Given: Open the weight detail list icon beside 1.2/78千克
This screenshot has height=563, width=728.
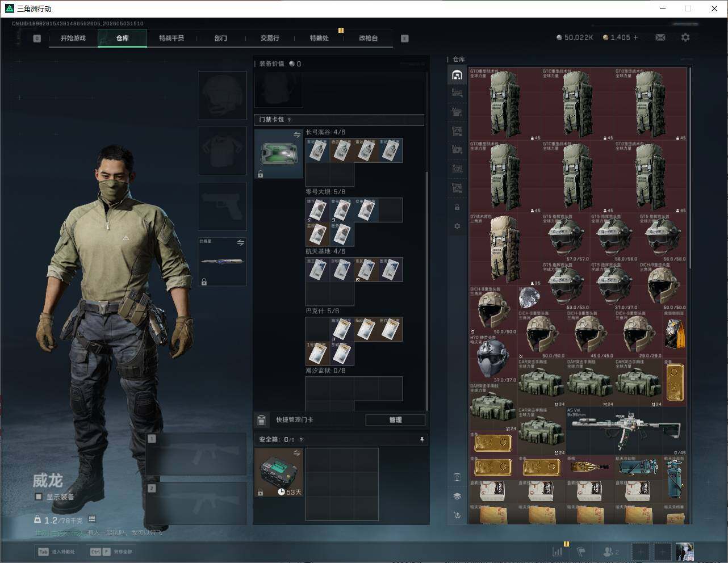Looking at the screenshot, I should click(92, 519).
